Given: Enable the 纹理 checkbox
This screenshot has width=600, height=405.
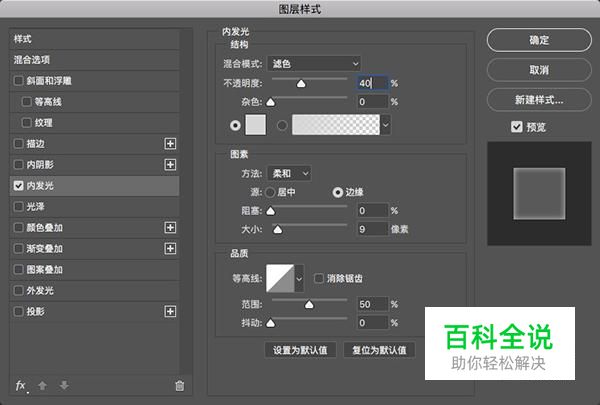Looking at the screenshot, I should coord(26,123).
